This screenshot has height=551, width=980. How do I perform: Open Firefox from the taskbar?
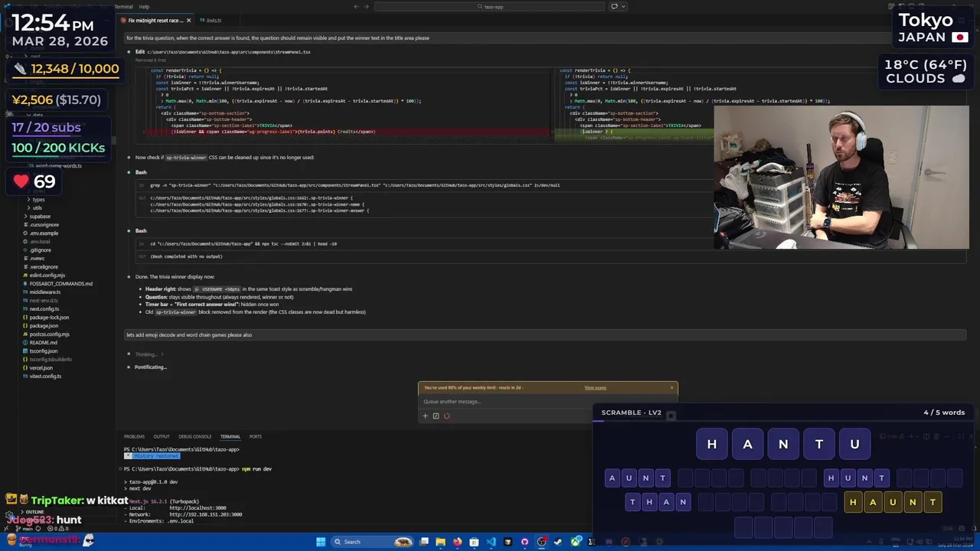tap(457, 542)
